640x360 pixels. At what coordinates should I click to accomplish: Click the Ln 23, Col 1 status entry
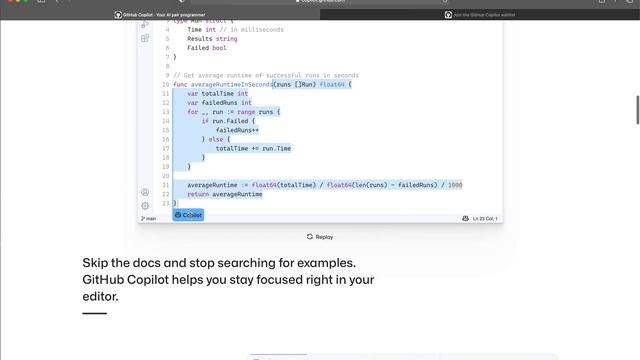(485, 219)
